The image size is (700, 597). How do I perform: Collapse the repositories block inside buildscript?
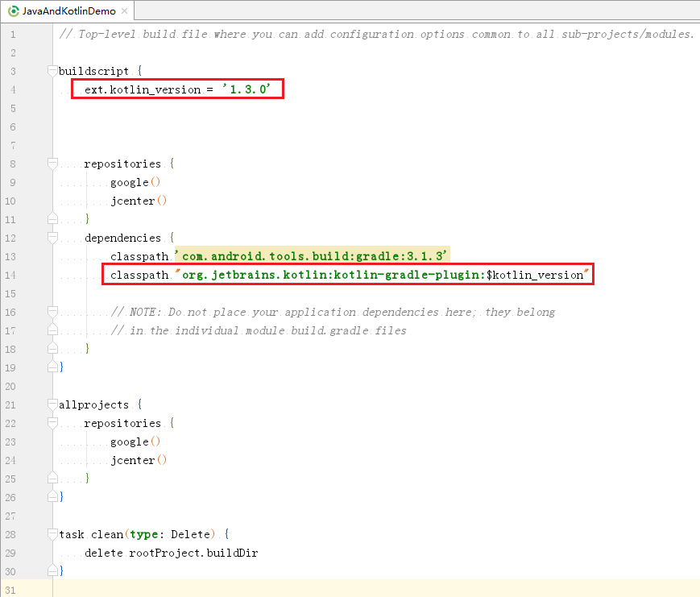coord(52,163)
